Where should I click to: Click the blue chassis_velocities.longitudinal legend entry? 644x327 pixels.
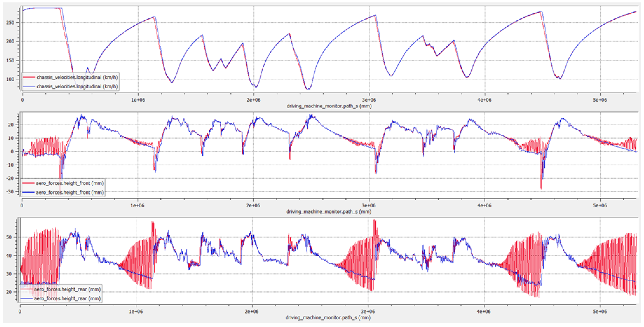[77, 87]
